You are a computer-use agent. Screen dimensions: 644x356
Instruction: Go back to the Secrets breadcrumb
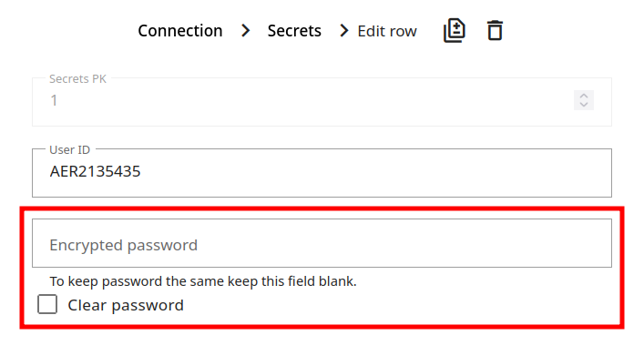click(294, 31)
